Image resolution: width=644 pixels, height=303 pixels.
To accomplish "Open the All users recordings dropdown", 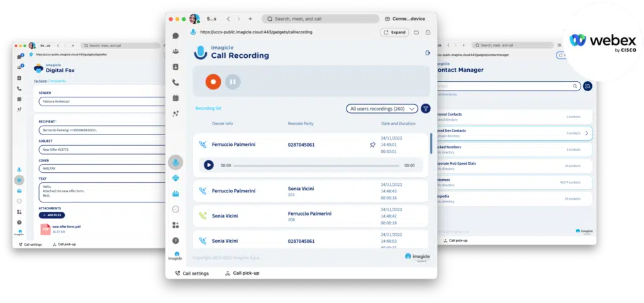I will [382, 109].
